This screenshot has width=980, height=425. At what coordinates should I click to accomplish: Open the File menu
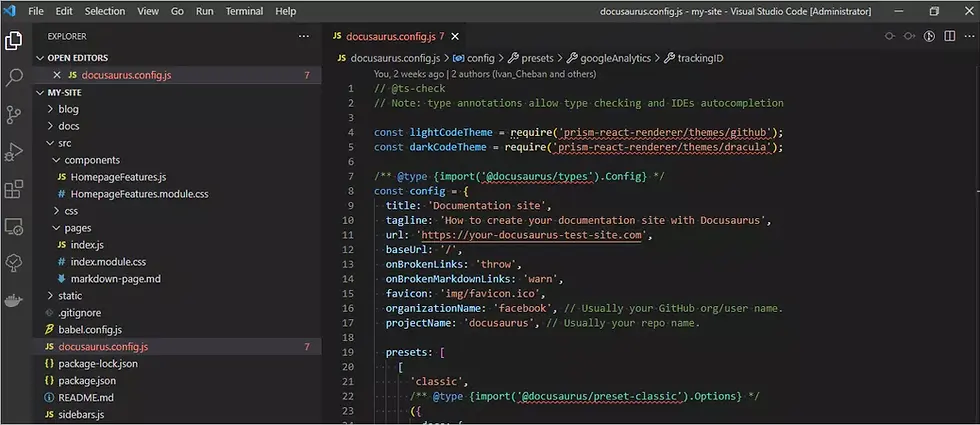click(x=36, y=11)
